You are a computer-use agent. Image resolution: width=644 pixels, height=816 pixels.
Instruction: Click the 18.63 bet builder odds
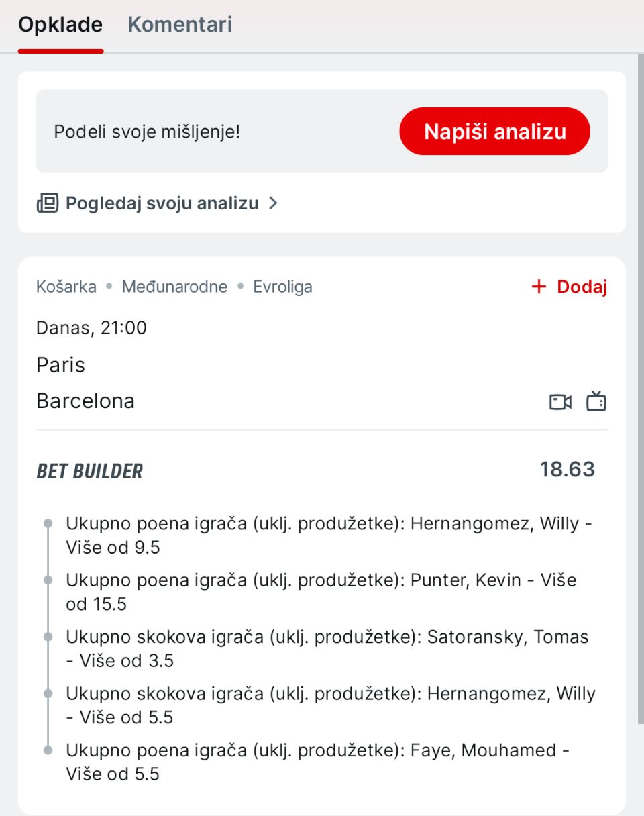pyautogui.click(x=567, y=470)
